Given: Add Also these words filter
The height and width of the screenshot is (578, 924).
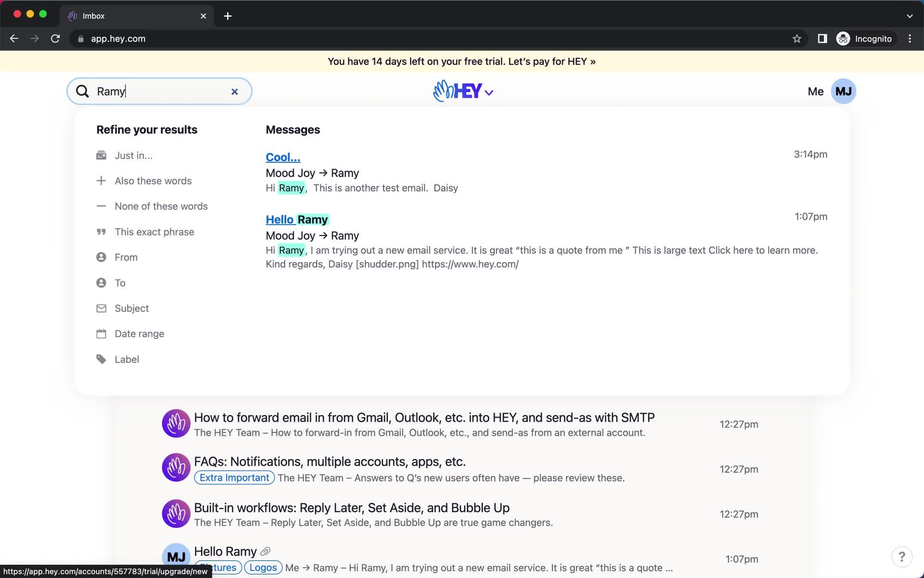Looking at the screenshot, I should (x=153, y=181).
